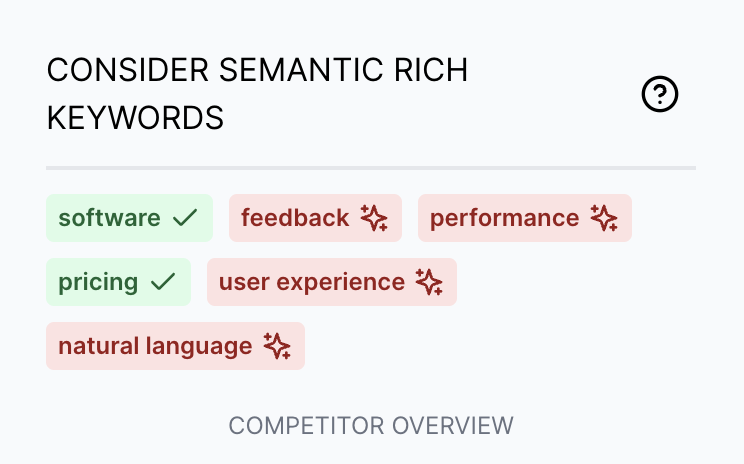Click the word experience in user experience tag
The height and width of the screenshot is (464, 744).
click(340, 283)
